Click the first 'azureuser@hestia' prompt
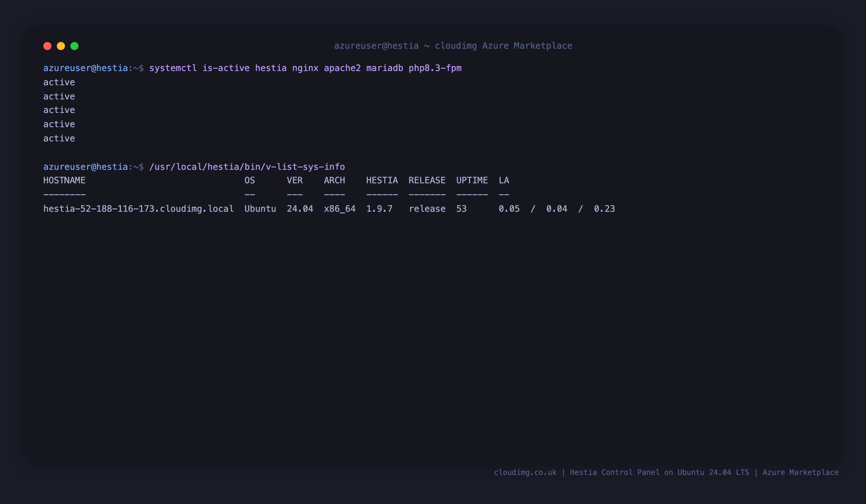866x504 pixels. 86,68
